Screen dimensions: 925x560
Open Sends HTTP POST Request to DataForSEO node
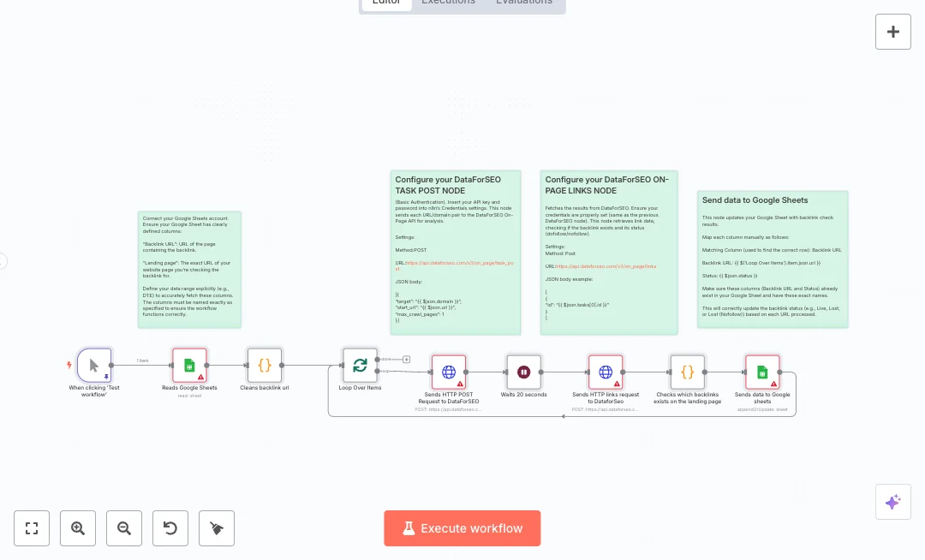tap(449, 372)
